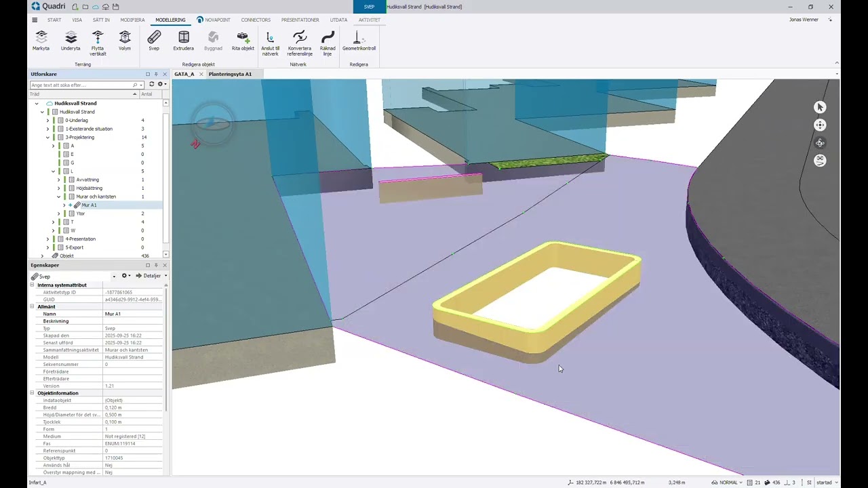Select the GATA_A view tab
The image size is (868, 488).
click(184, 74)
